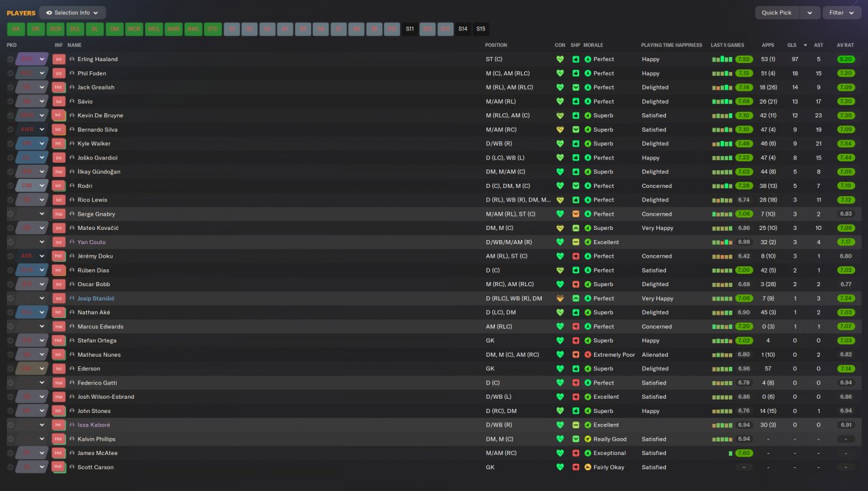
Task: Toggle the picked checkbox for Serge Gnabry
Action: [x=10, y=214]
